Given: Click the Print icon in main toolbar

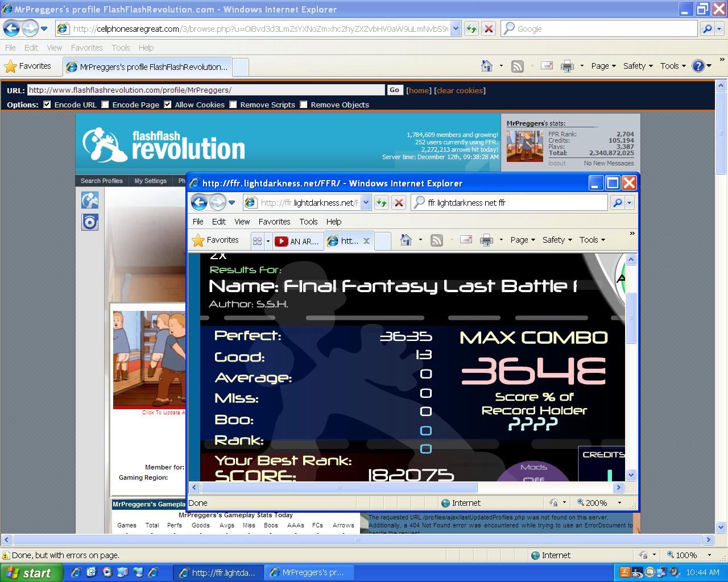Looking at the screenshot, I should [567, 66].
